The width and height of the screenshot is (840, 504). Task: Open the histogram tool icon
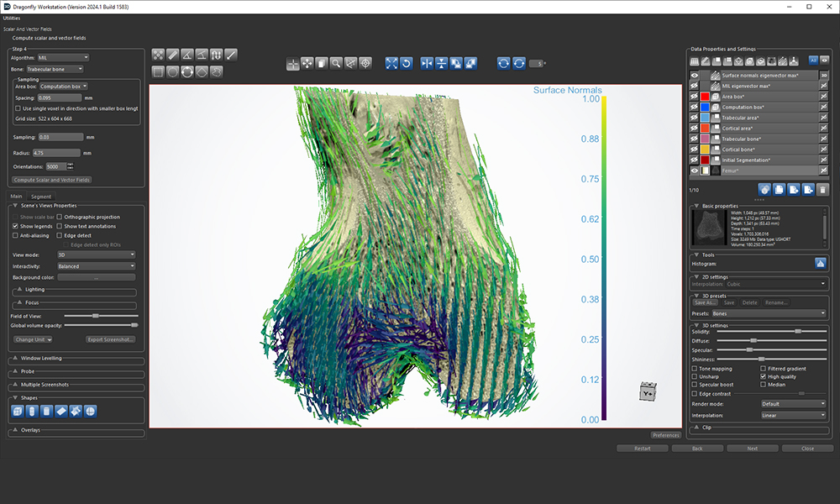(820, 263)
